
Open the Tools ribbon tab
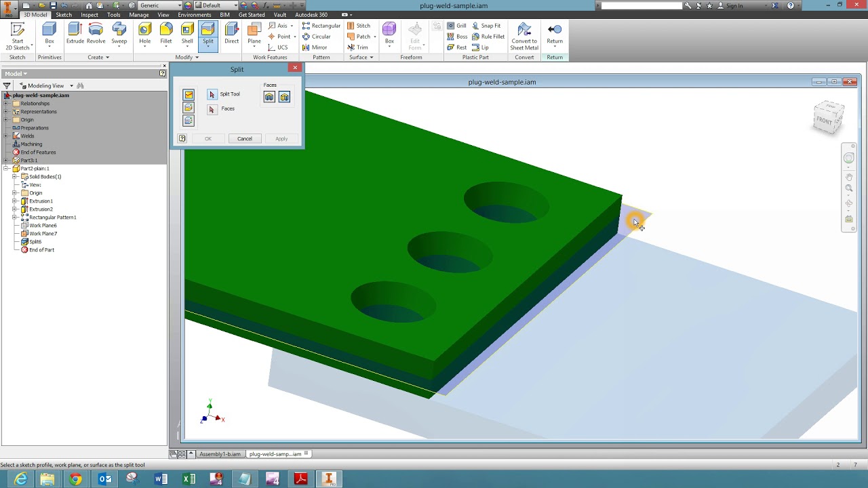113,15
